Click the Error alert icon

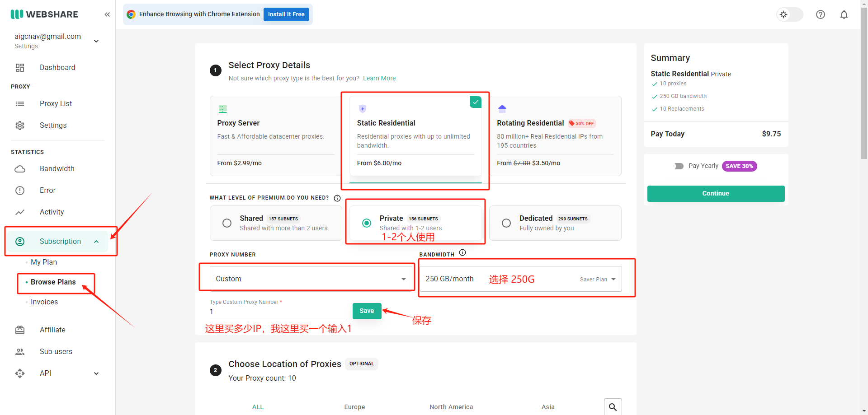coord(20,191)
